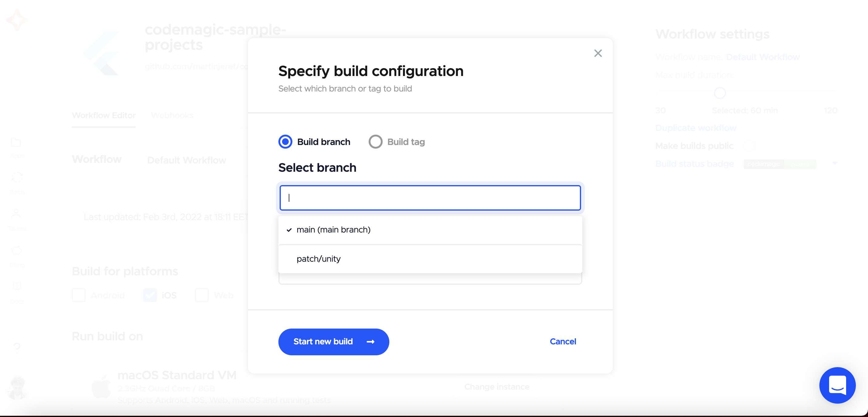Screen dimensions: 868x417
Task: Click the Start new build button
Action: pos(334,342)
